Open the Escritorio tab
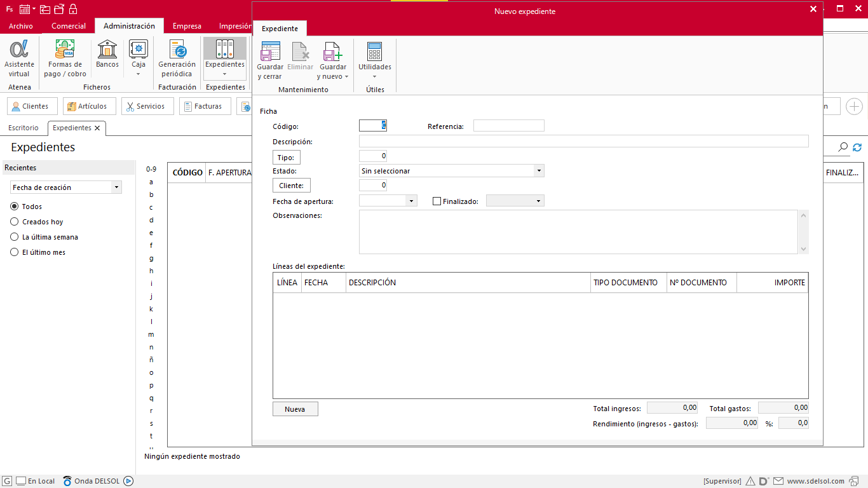This screenshot has height=488, width=868. pyautogui.click(x=24, y=128)
